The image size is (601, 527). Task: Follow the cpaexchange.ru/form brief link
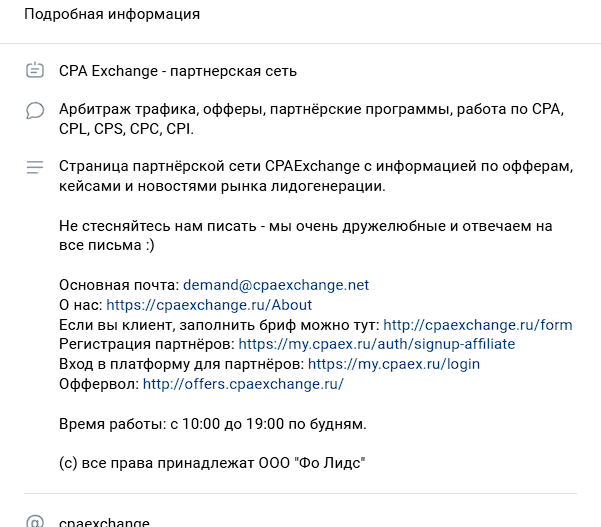coord(478,325)
